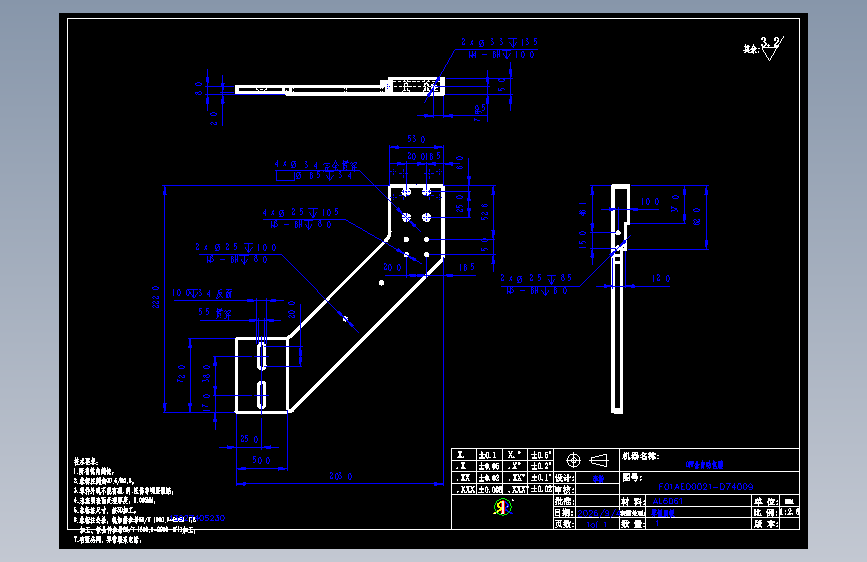
Task: Click the 批准 label cell
Action: tap(563, 501)
